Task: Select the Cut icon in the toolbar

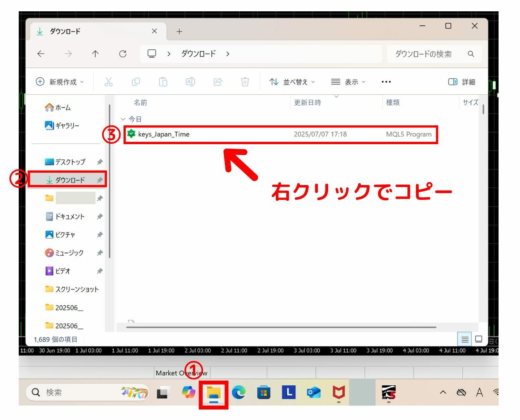Action: pyautogui.click(x=109, y=82)
